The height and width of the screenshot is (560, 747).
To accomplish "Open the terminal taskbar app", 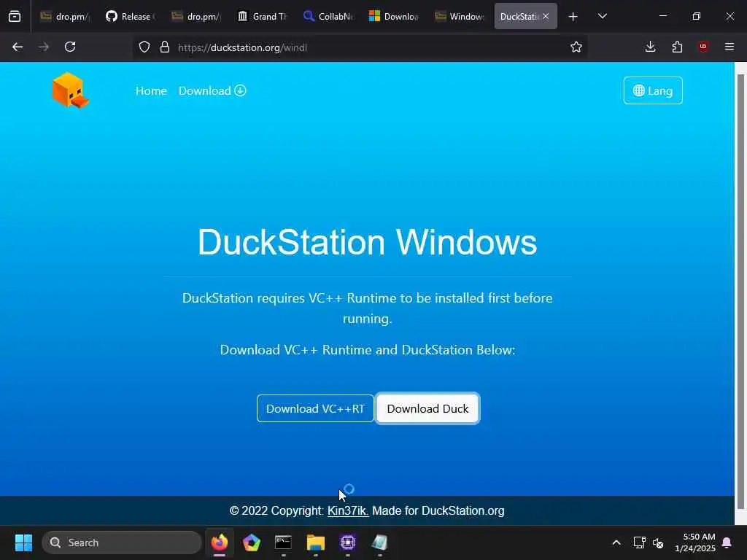I will pyautogui.click(x=283, y=542).
